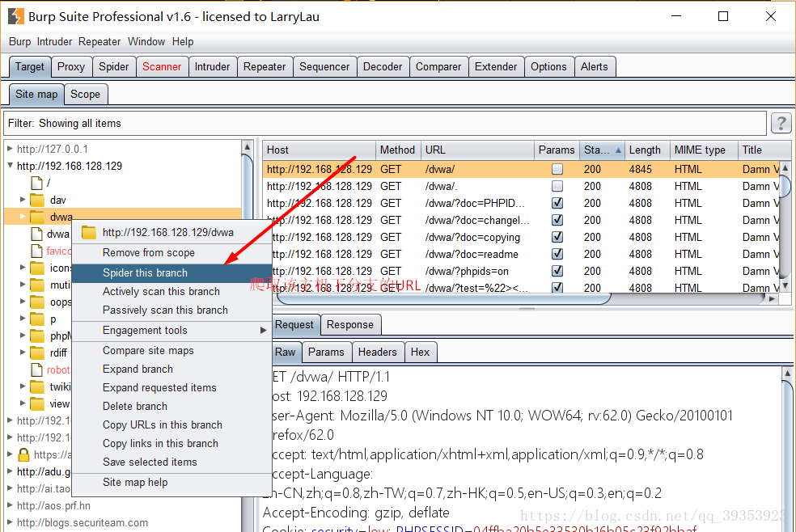Click Save selected items
Screen dimensions: 796x532
171,462
